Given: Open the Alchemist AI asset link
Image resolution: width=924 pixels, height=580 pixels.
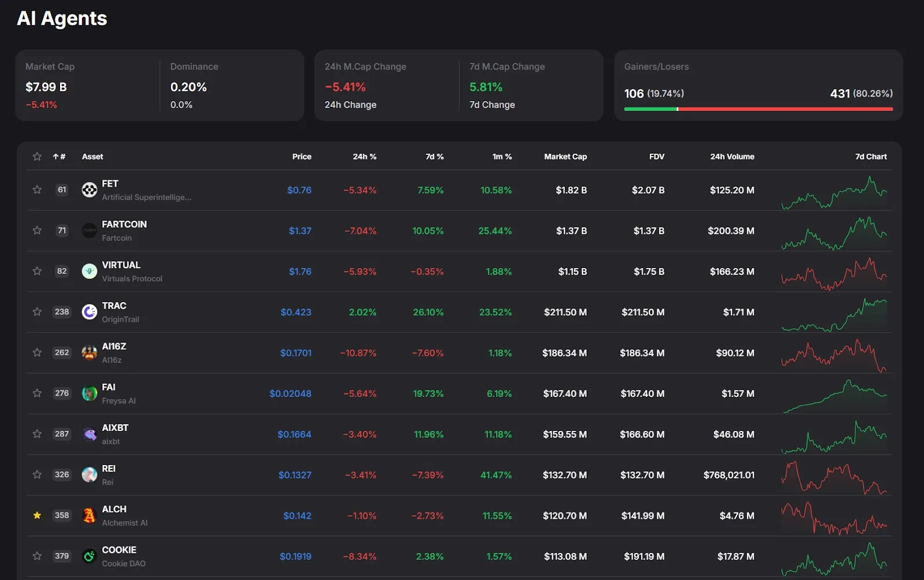Looking at the screenshot, I should click(124, 523).
